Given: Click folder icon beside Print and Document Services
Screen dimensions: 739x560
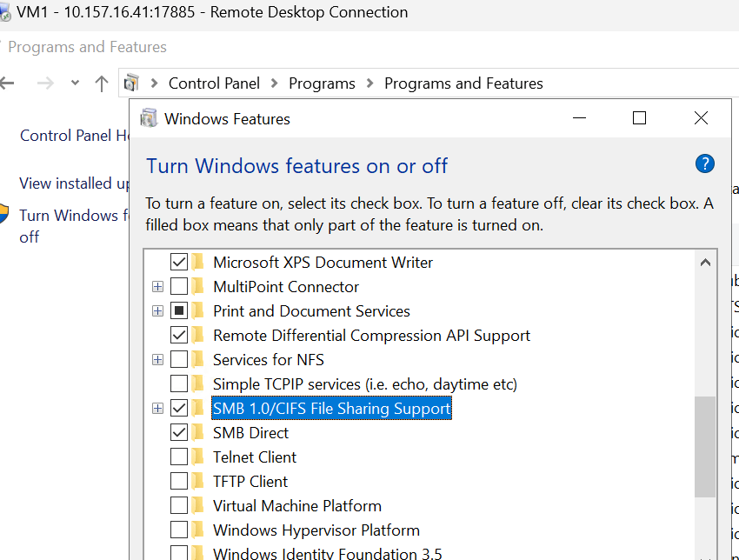Looking at the screenshot, I should tap(198, 310).
